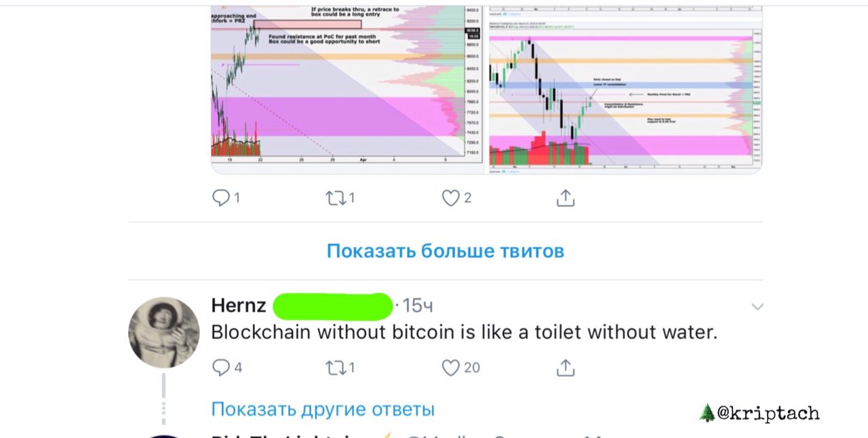
Task: Open the right candlestick chart image
Action: [625, 85]
